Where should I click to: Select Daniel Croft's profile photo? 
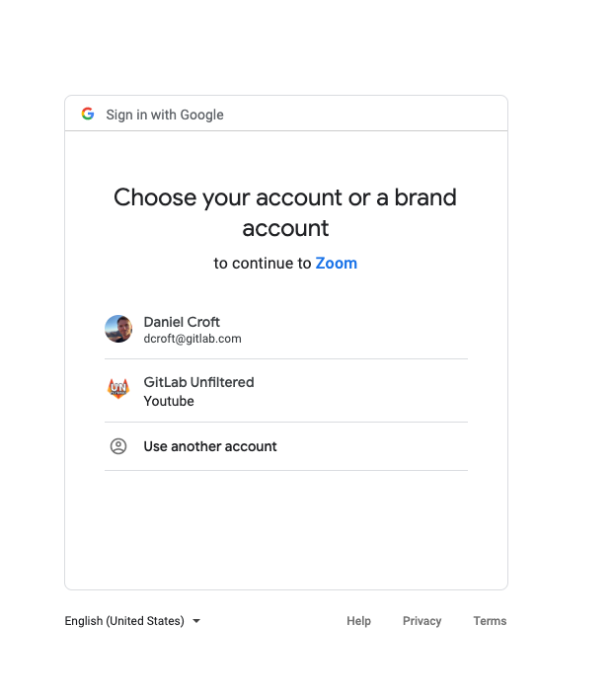pos(118,329)
